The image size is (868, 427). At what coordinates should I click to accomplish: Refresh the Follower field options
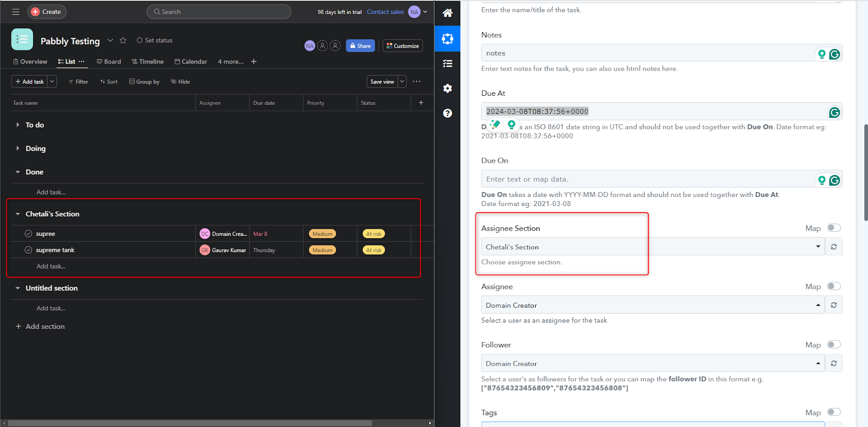[834, 363]
